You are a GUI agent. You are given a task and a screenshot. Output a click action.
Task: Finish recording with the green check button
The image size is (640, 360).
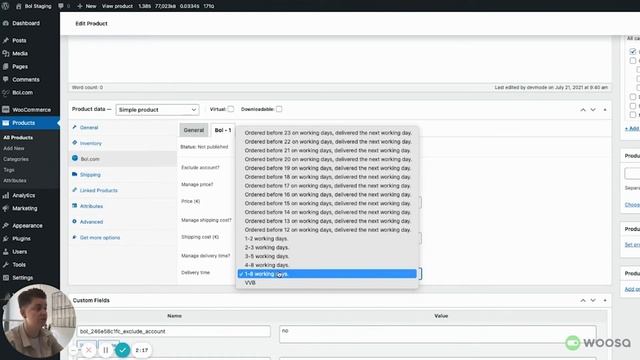tap(122, 350)
